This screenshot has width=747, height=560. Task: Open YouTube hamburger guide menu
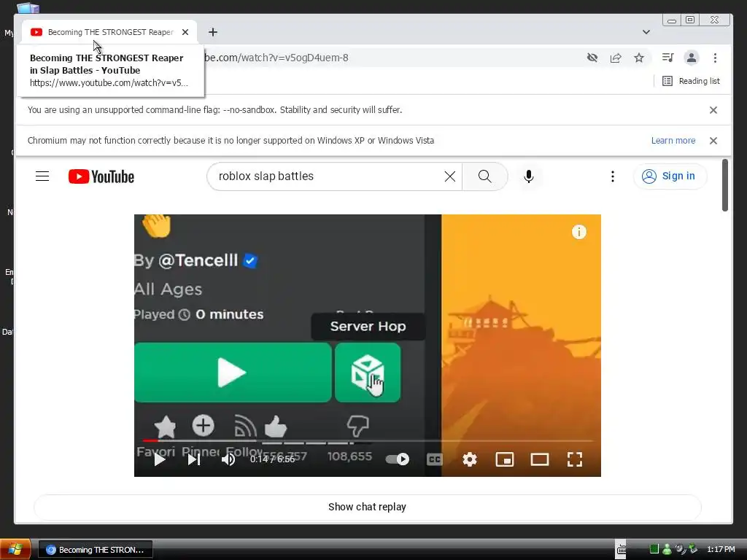coord(42,176)
